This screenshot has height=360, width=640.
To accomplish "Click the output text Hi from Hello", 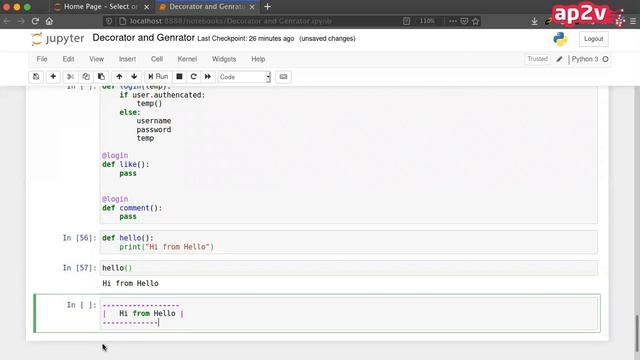I will pyautogui.click(x=130, y=283).
